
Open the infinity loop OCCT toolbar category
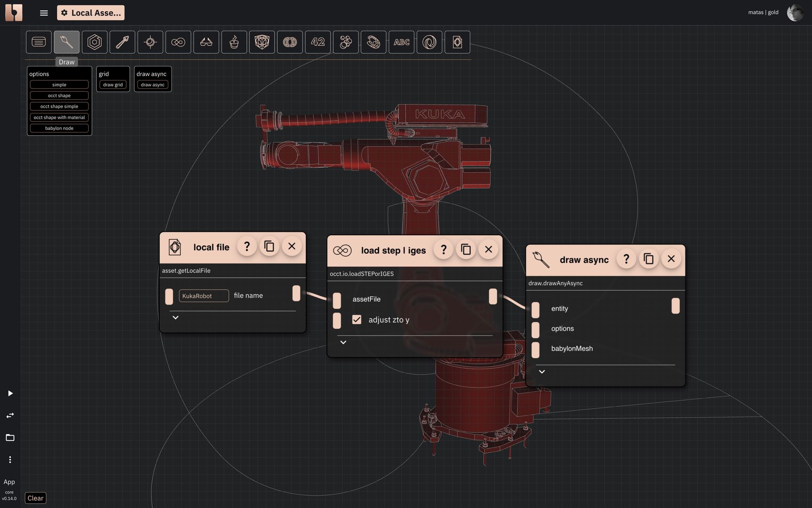[178, 42]
